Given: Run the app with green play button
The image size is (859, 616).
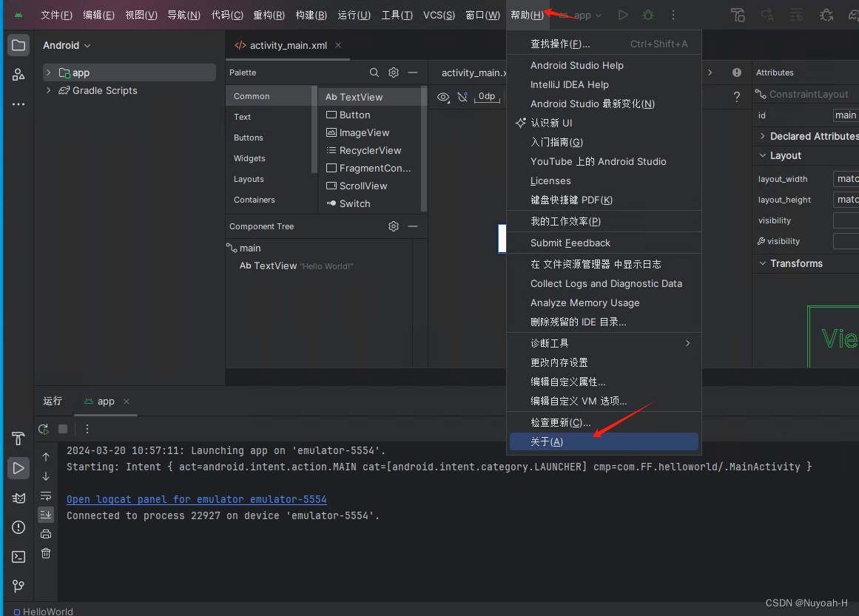Looking at the screenshot, I should tap(623, 15).
